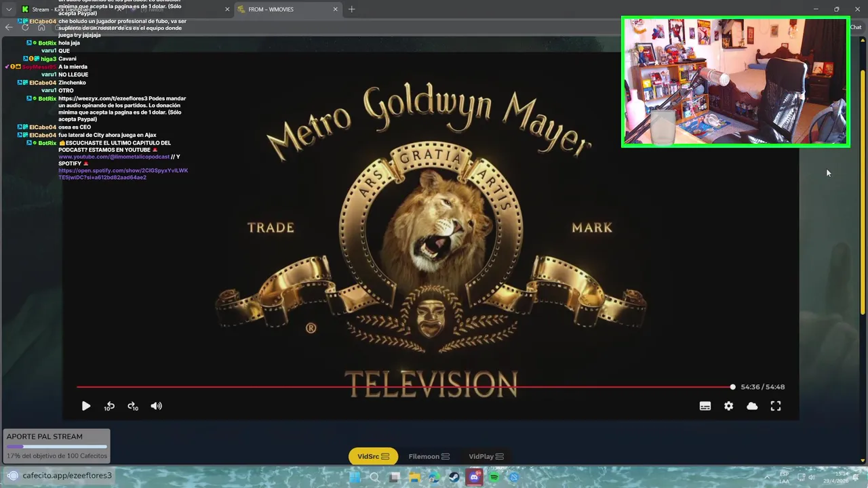Screen dimensions: 868x488
Task: Show hidden system tray icons
Action: (x=767, y=477)
